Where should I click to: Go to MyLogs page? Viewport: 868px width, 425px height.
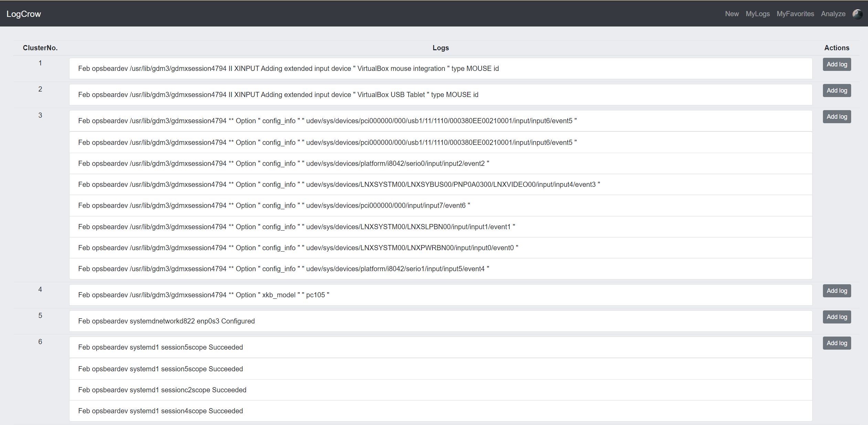coord(758,14)
